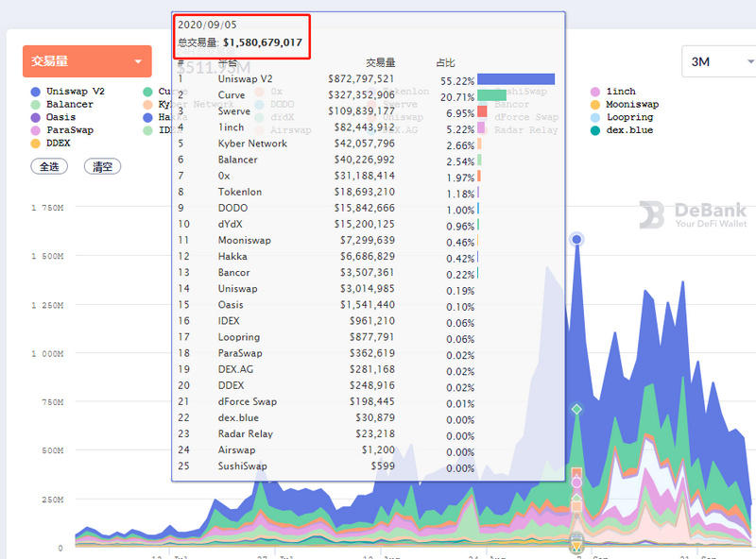Click the ParaSwap legend dot
The height and width of the screenshot is (559, 756).
(x=35, y=129)
